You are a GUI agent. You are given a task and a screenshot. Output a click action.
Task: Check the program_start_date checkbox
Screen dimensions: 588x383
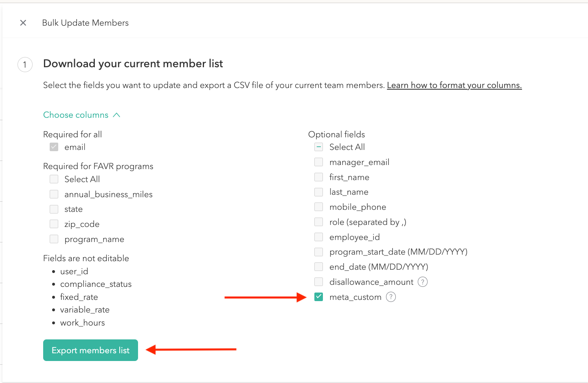pos(319,252)
